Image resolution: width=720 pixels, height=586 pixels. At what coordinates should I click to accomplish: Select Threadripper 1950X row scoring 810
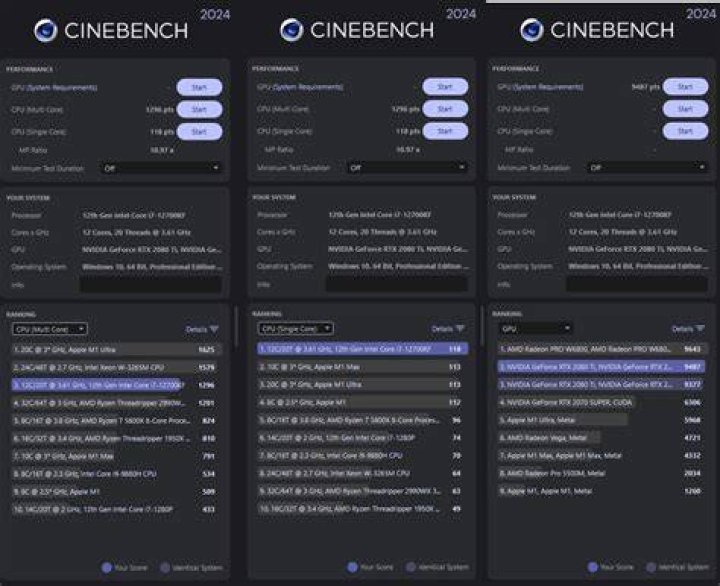point(117,439)
